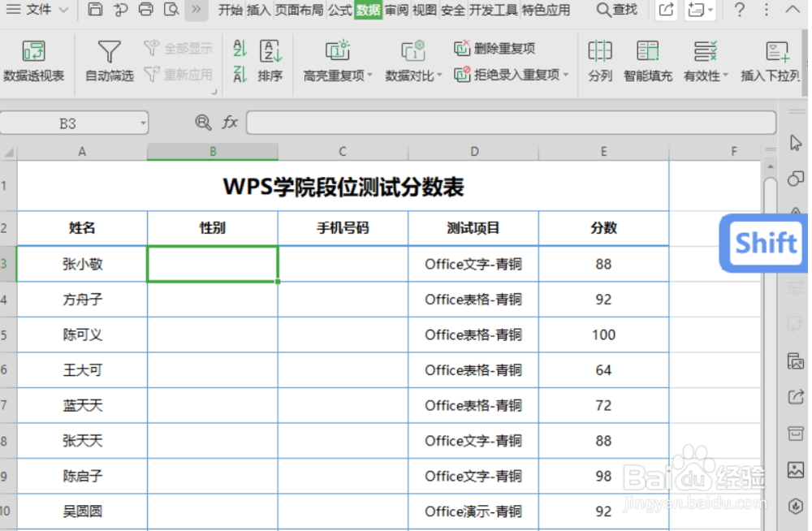Click the score cell showing 100
This screenshot has width=812, height=531.
(x=604, y=335)
